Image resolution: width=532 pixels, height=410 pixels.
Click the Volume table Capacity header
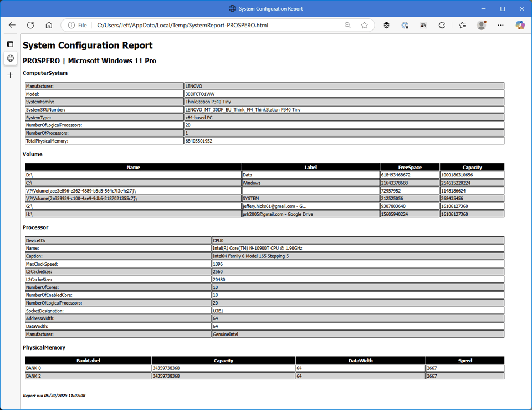coord(472,167)
